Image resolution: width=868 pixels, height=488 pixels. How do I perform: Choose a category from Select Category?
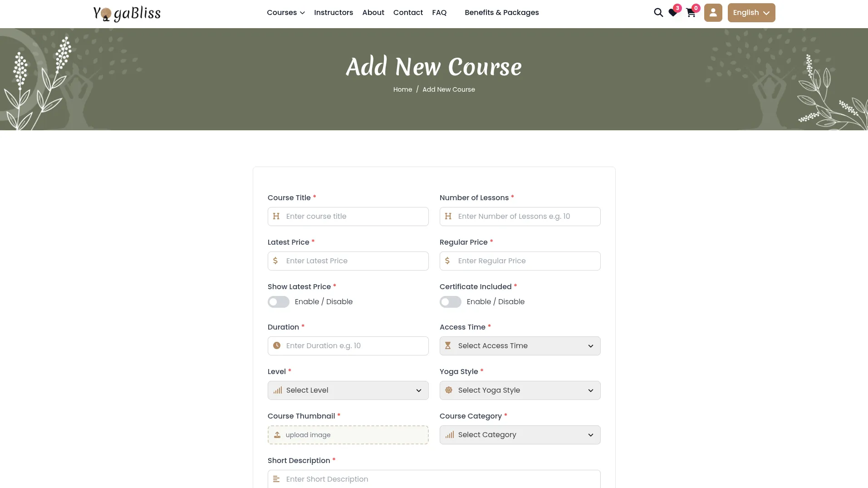point(520,435)
